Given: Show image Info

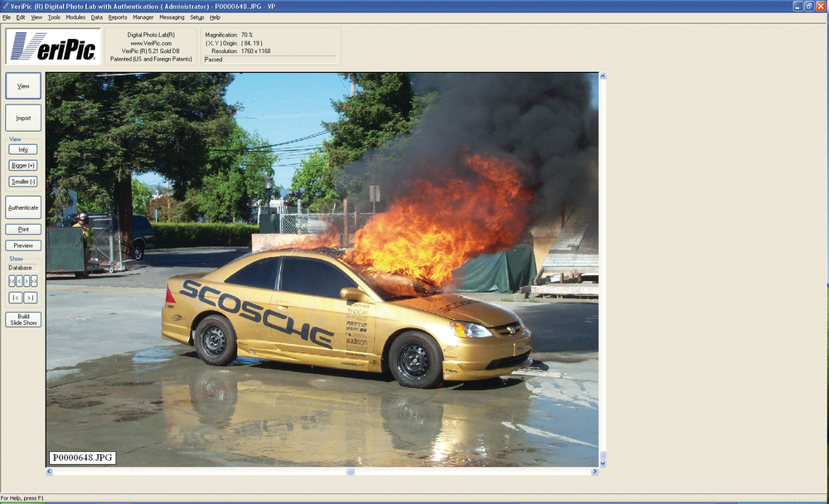Looking at the screenshot, I should [x=23, y=149].
